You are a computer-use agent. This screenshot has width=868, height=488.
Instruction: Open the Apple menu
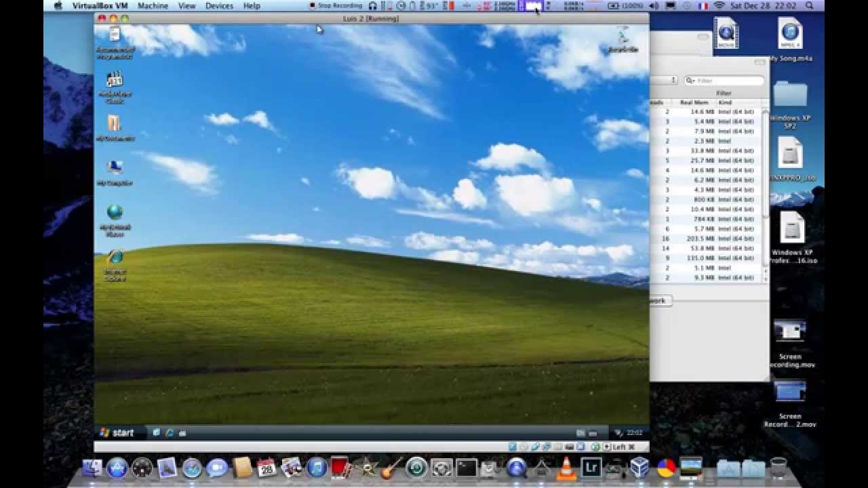[58, 5]
